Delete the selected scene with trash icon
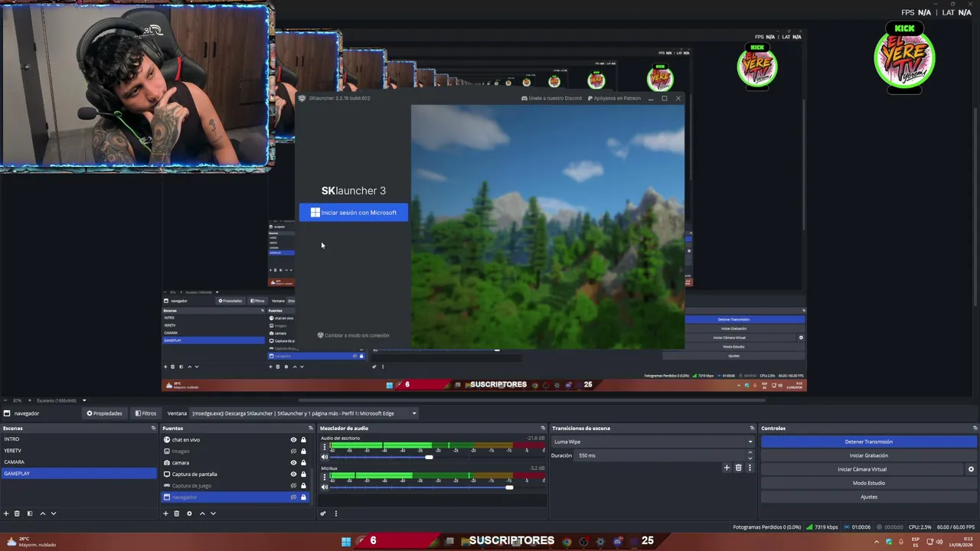 17,514
